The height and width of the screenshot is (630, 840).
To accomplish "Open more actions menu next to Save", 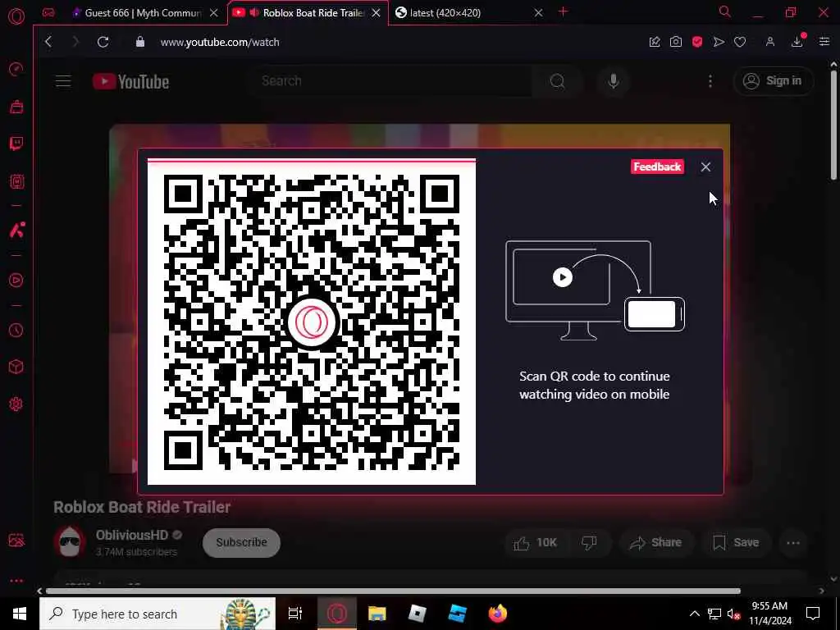I will [x=793, y=543].
